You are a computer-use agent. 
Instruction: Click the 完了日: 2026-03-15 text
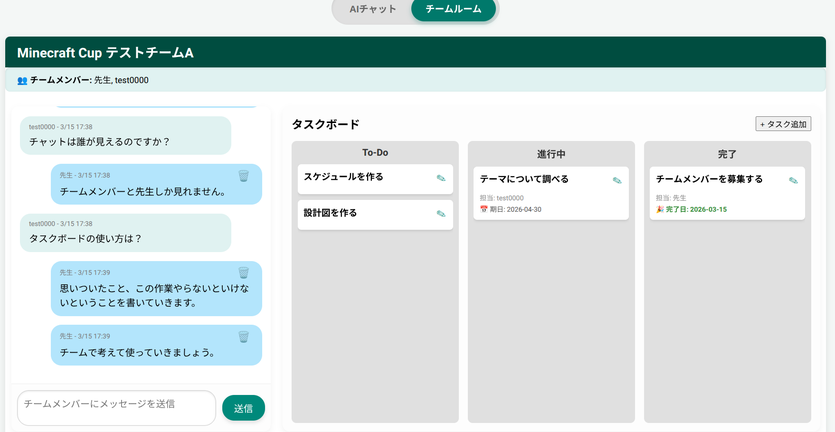697,209
